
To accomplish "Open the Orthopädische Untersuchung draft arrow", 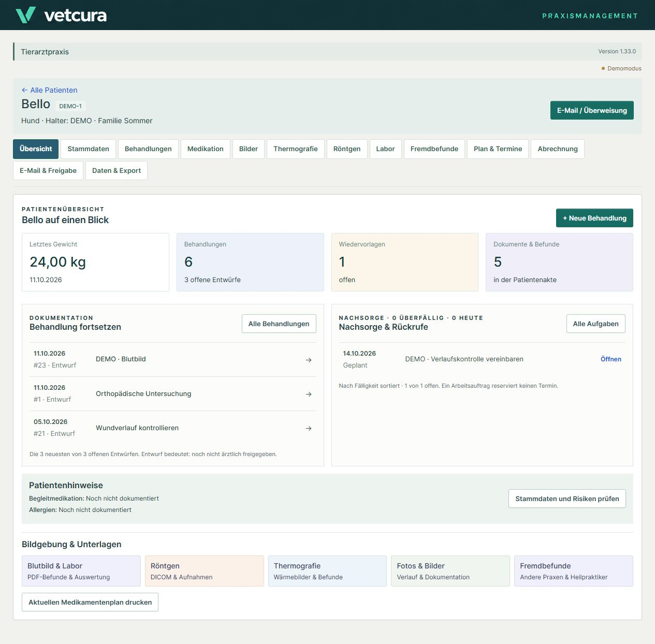I will (309, 394).
